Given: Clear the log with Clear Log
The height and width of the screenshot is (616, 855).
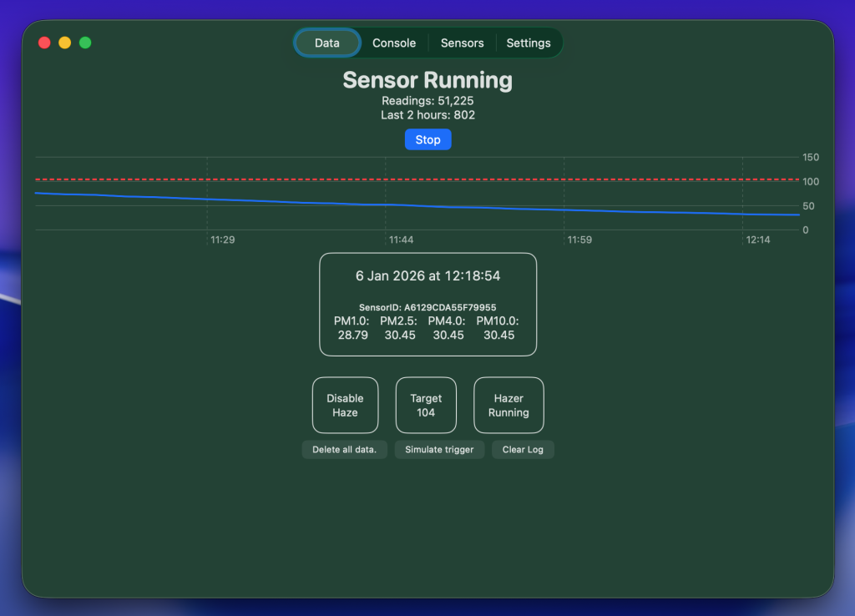Looking at the screenshot, I should [x=523, y=450].
